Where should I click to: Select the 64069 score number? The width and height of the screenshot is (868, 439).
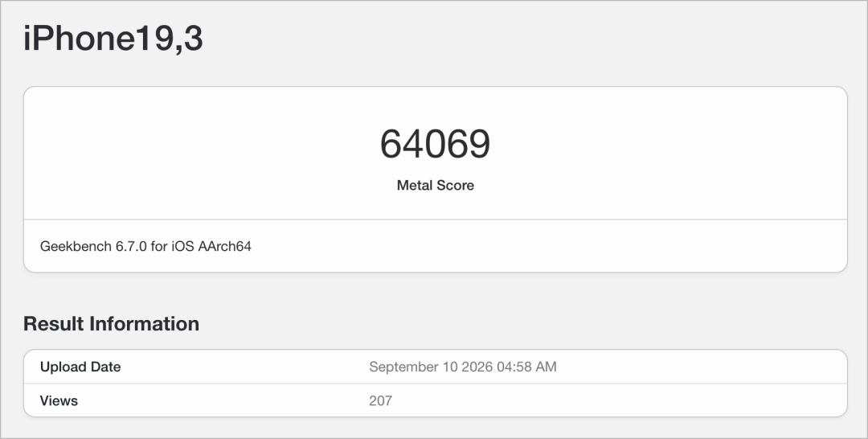(x=435, y=144)
